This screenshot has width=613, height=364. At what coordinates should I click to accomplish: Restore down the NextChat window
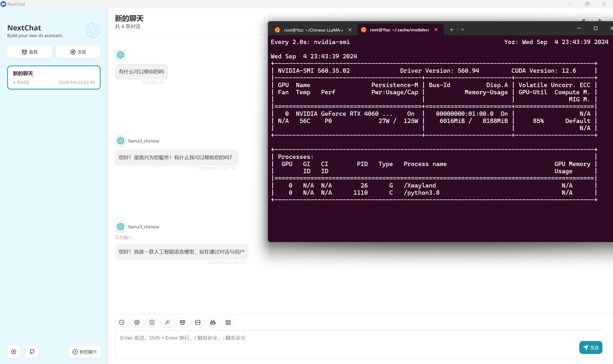587,4
